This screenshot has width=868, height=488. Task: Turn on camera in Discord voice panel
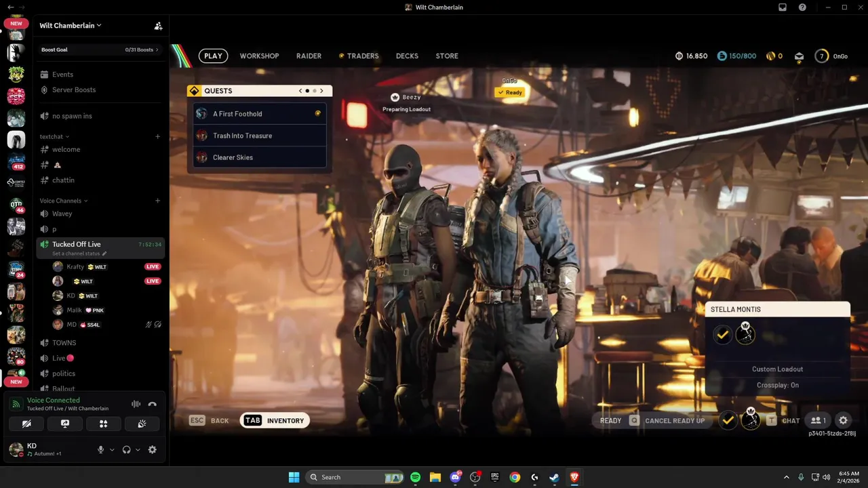26,424
